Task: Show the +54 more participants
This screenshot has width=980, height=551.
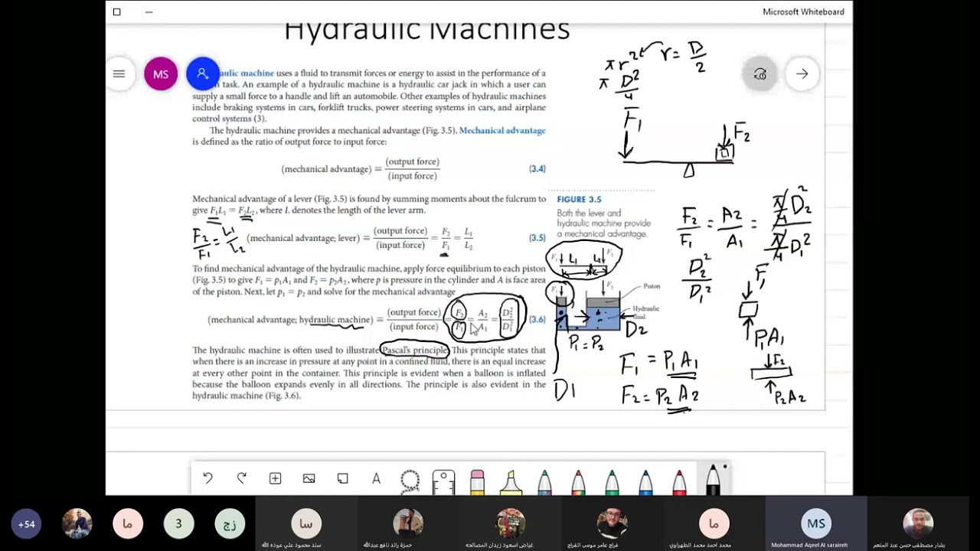Action: (26, 524)
